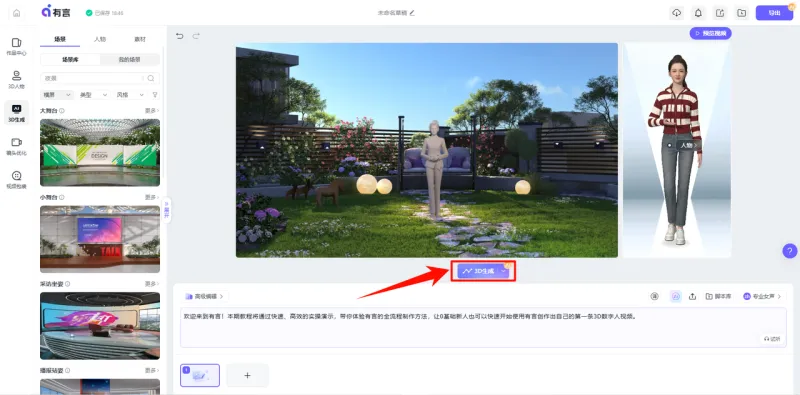
Task: Switch to 场景 tab
Action: coord(60,39)
